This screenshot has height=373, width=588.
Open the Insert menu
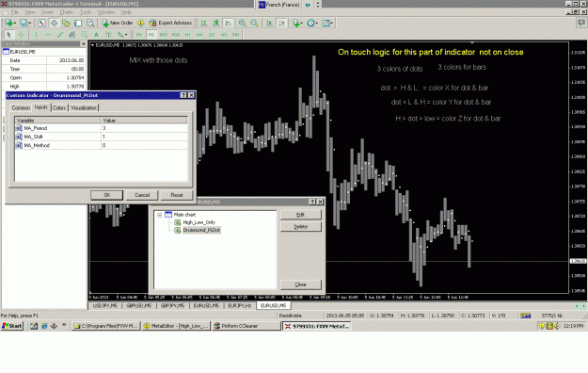coord(47,12)
